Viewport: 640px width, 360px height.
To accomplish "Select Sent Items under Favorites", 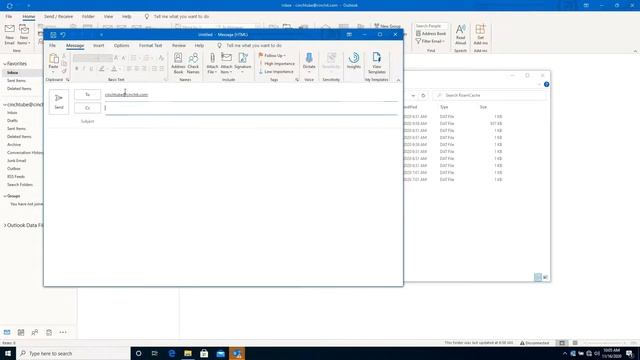I will click(16, 80).
